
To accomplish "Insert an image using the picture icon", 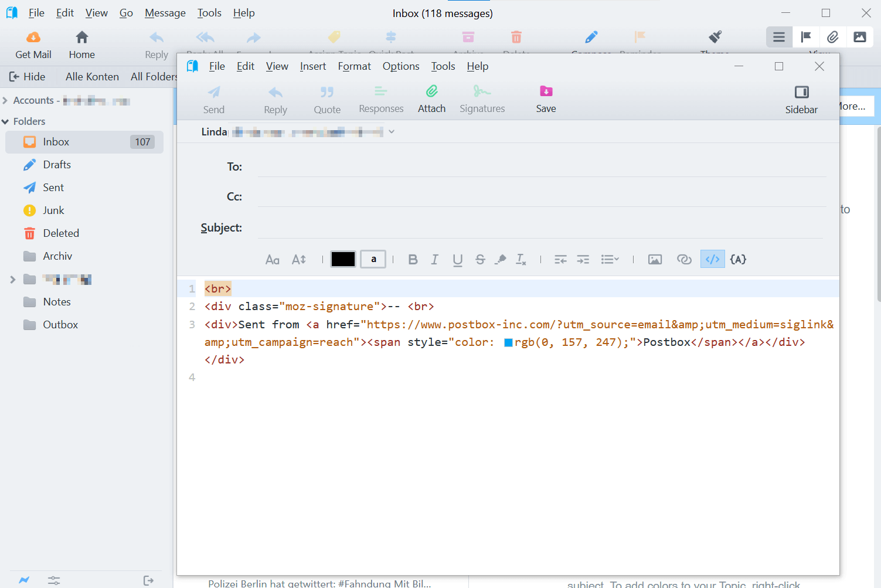I will pyautogui.click(x=655, y=260).
